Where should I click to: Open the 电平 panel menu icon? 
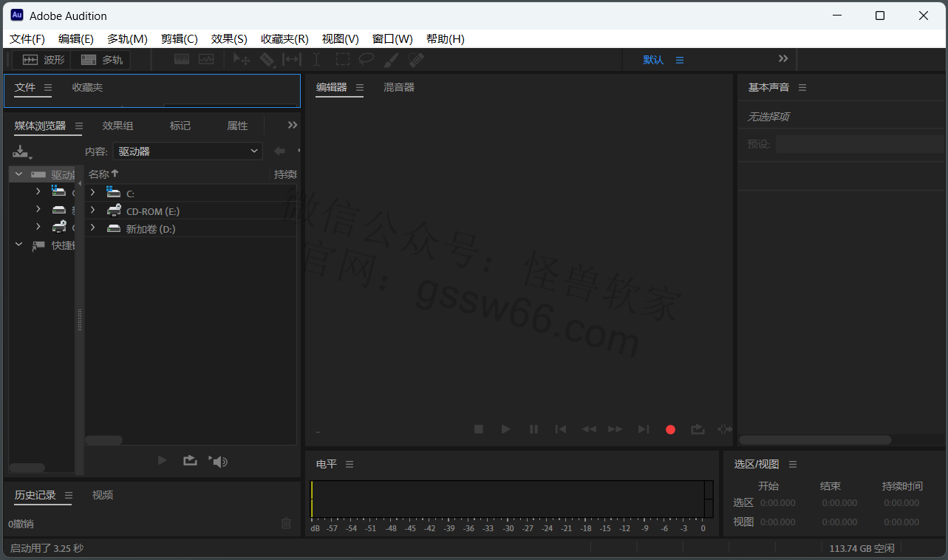coord(349,464)
